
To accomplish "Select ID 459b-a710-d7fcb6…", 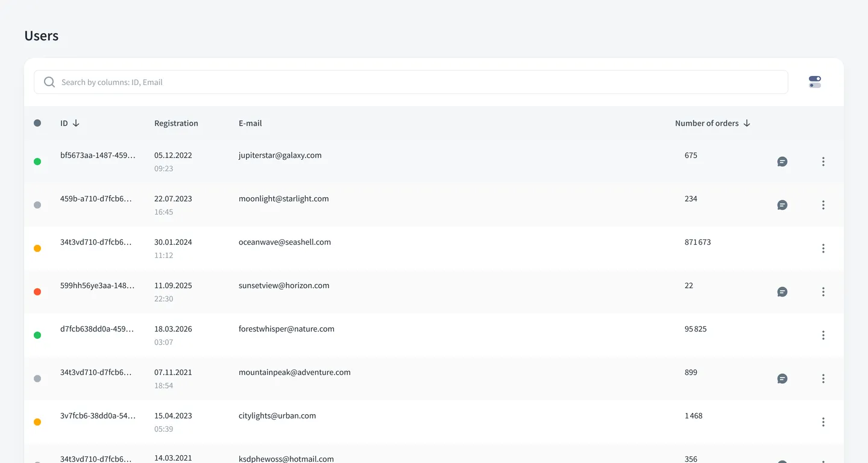I will click(96, 198).
